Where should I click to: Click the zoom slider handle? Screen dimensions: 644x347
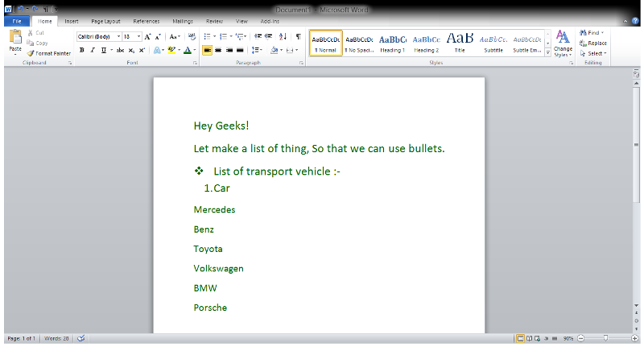point(605,338)
